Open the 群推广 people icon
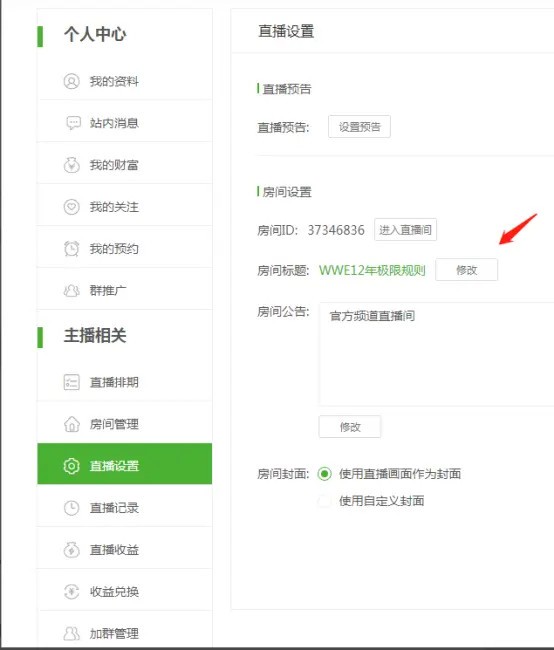The width and height of the screenshot is (554, 650). point(71,291)
